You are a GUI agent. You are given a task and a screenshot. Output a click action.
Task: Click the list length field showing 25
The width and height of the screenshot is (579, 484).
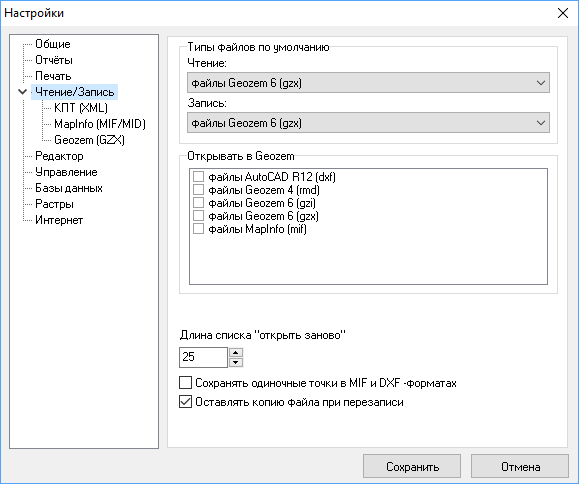click(x=203, y=357)
